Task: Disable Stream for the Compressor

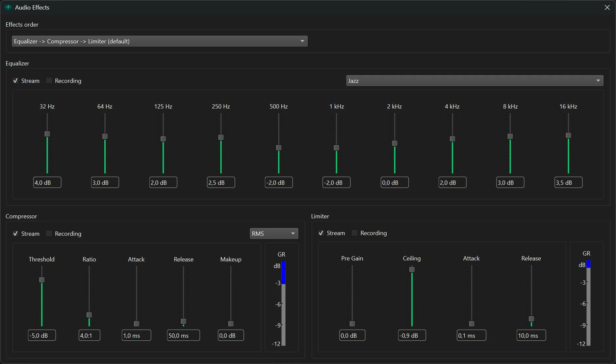Action: pyautogui.click(x=15, y=233)
